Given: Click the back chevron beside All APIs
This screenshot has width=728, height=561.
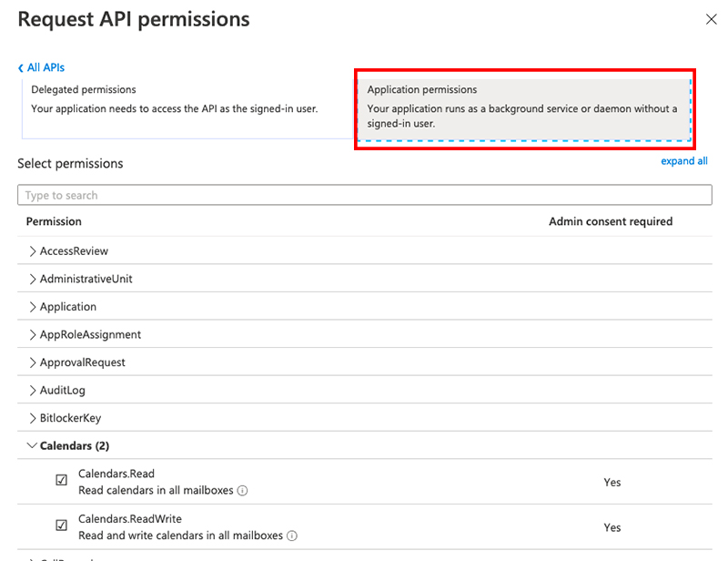Looking at the screenshot, I should click(20, 68).
